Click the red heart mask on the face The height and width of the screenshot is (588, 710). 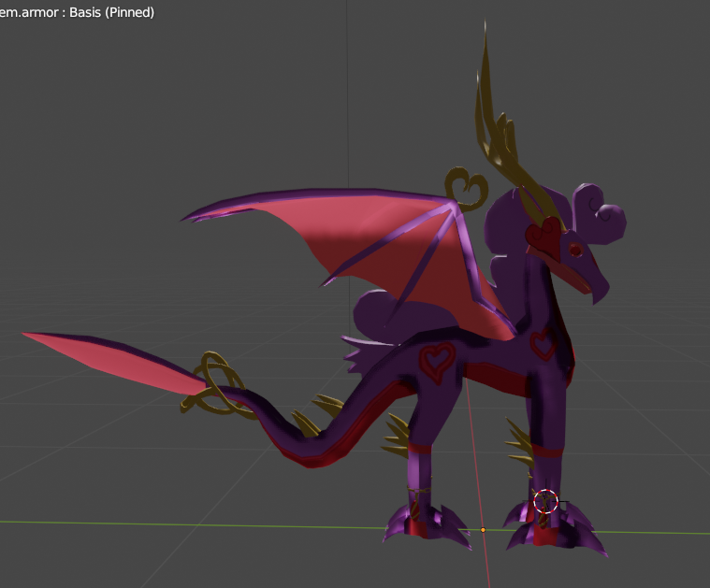[543, 237]
